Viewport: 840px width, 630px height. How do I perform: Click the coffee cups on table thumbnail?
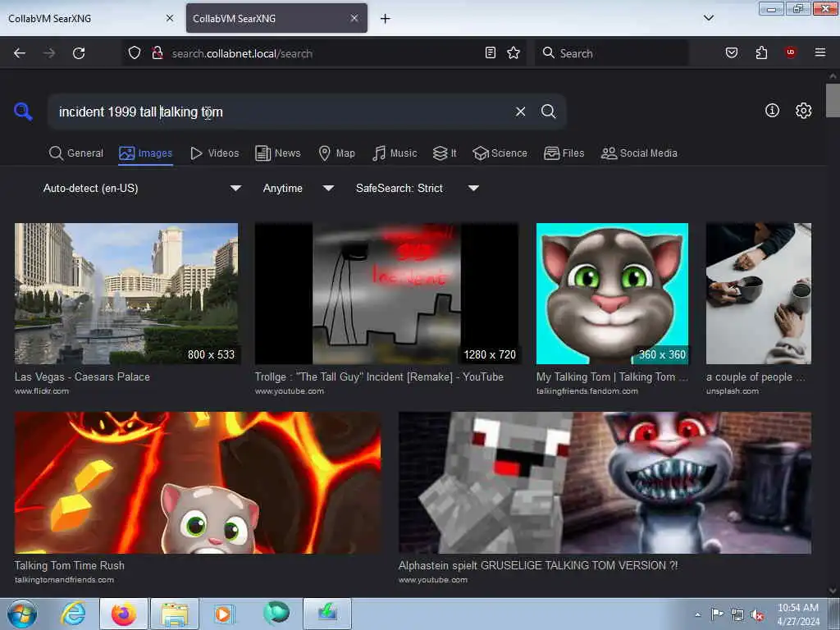[x=759, y=294]
